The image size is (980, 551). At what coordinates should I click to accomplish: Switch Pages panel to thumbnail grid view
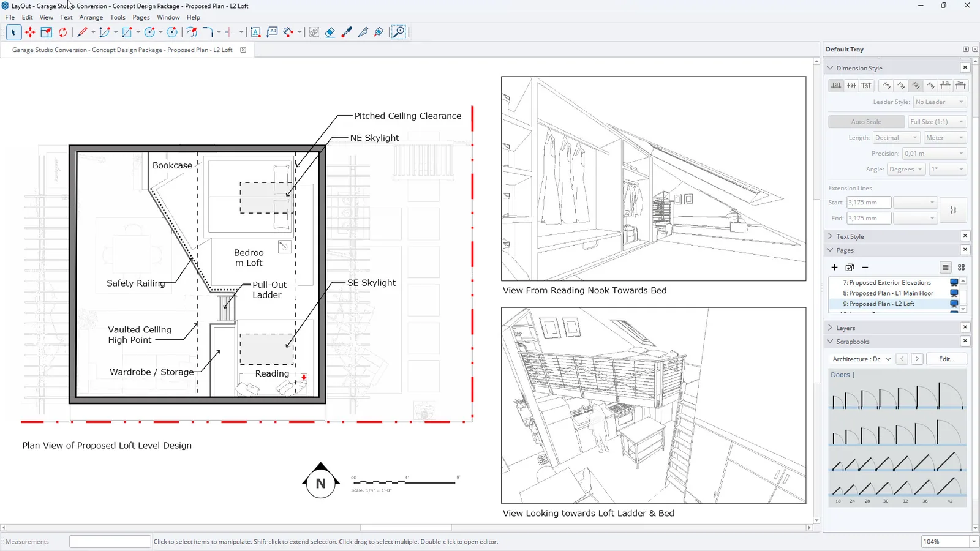pyautogui.click(x=961, y=268)
